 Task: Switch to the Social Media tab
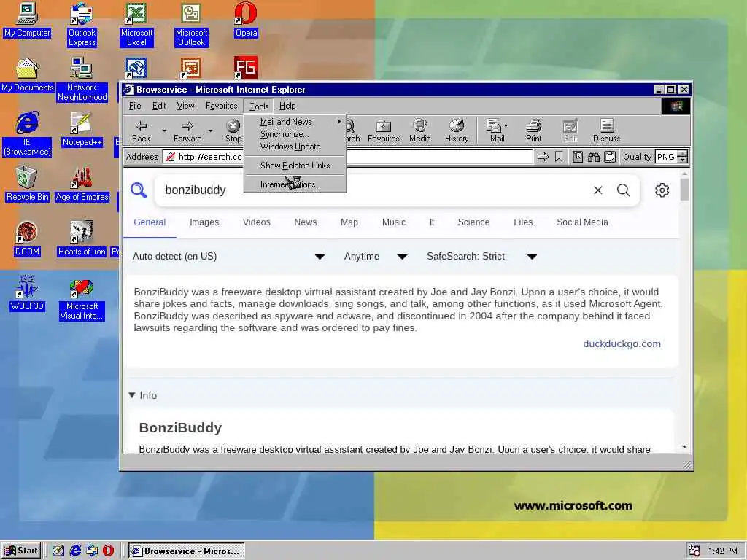pyautogui.click(x=582, y=222)
